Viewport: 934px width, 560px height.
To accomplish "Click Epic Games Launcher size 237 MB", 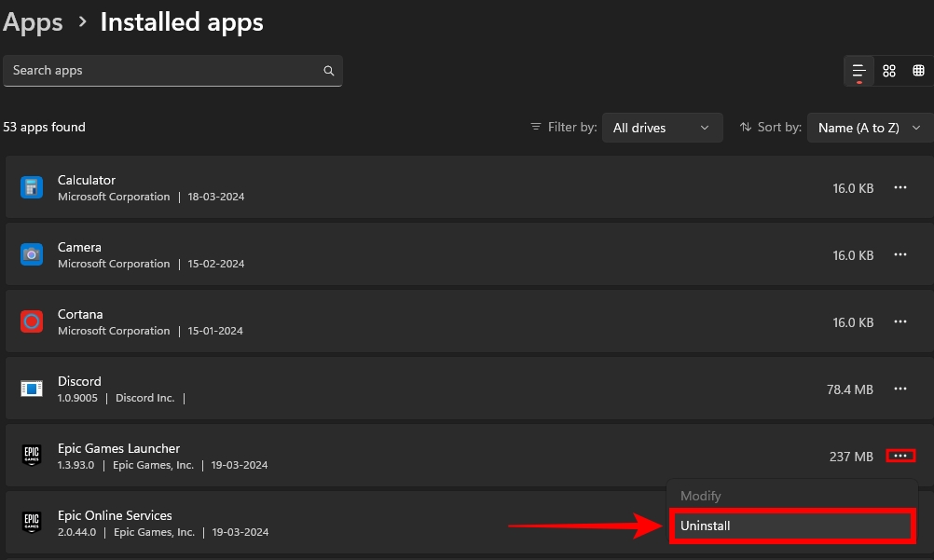I will [851, 457].
